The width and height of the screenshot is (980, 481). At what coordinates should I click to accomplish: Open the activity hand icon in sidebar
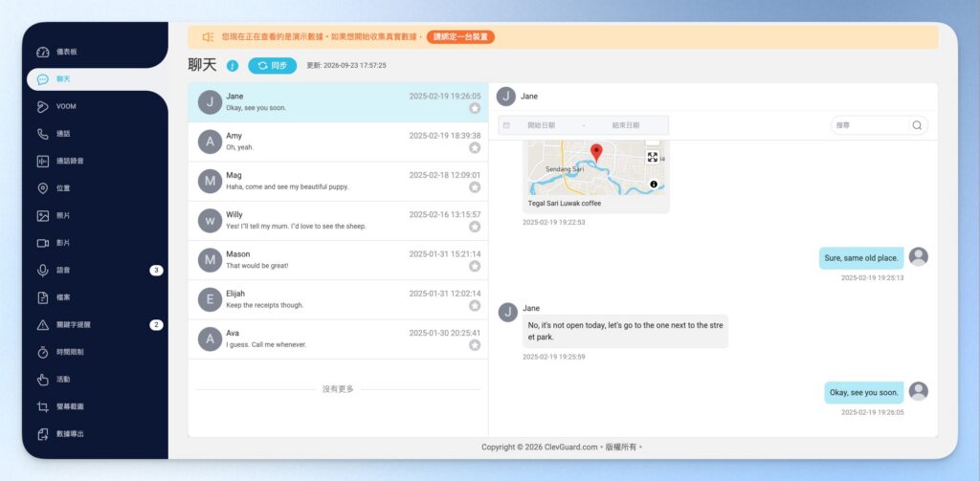tap(42, 380)
